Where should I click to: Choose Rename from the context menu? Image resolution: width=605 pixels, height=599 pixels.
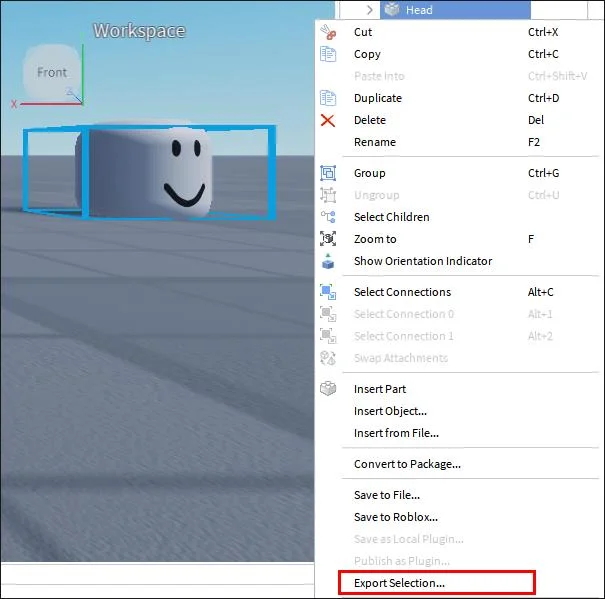pyautogui.click(x=457, y=142)
